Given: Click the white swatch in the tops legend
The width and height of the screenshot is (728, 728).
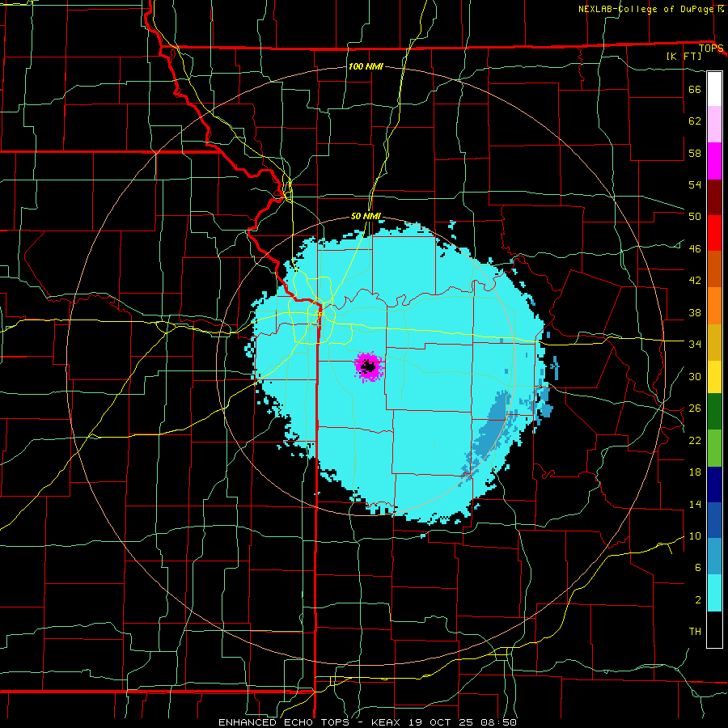Looking at the screenshot, I should tap(714, 89).
